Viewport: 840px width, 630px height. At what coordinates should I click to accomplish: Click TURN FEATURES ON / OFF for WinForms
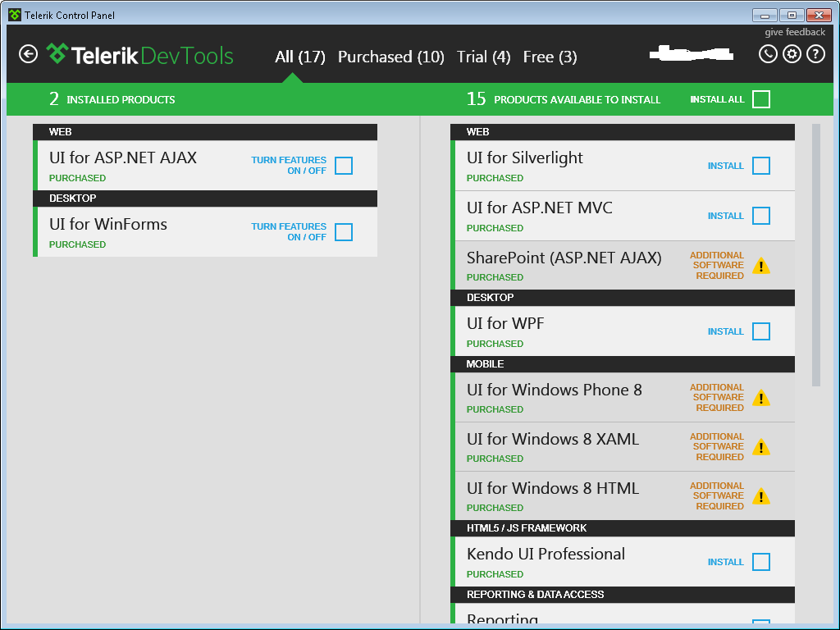[289, 232]
